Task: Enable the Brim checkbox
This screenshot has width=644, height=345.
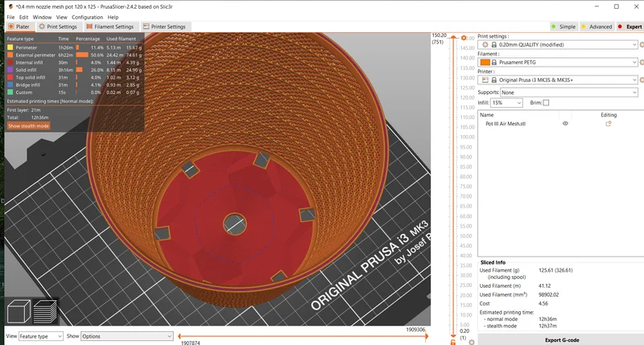Action: coord(546,103)
